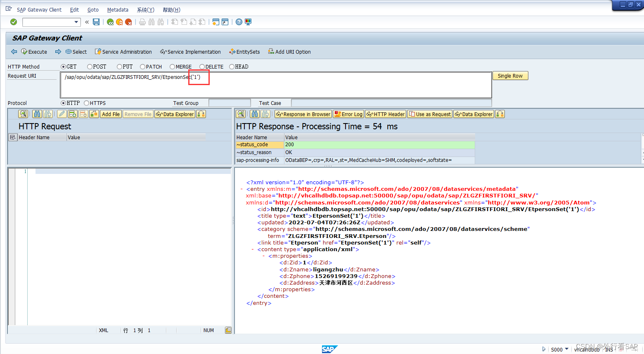
Task: Create new session window icon
Action: (215, 22)
